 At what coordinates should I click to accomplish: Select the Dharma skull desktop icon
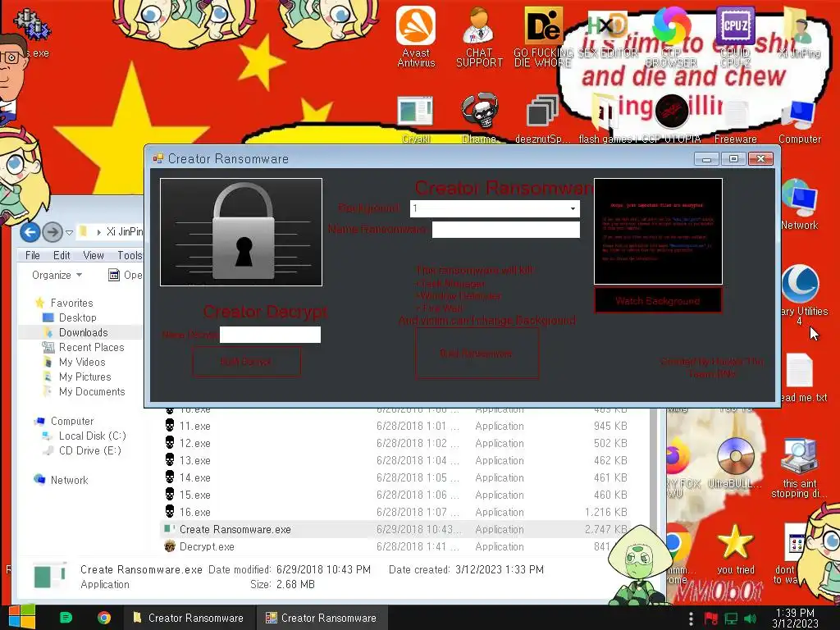point(479,119)
